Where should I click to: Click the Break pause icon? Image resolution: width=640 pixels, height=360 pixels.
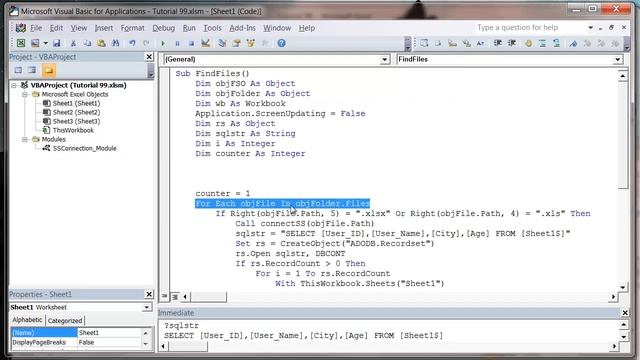177,43
